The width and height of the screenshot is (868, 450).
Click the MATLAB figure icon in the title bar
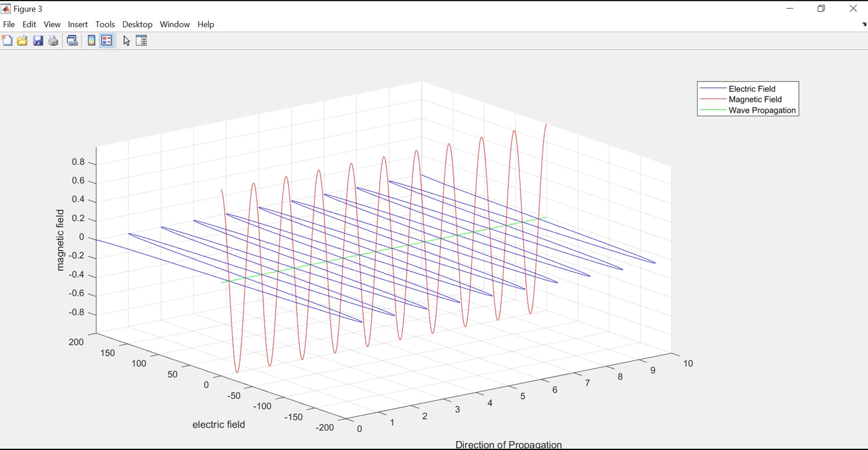(x=6, y=8)
